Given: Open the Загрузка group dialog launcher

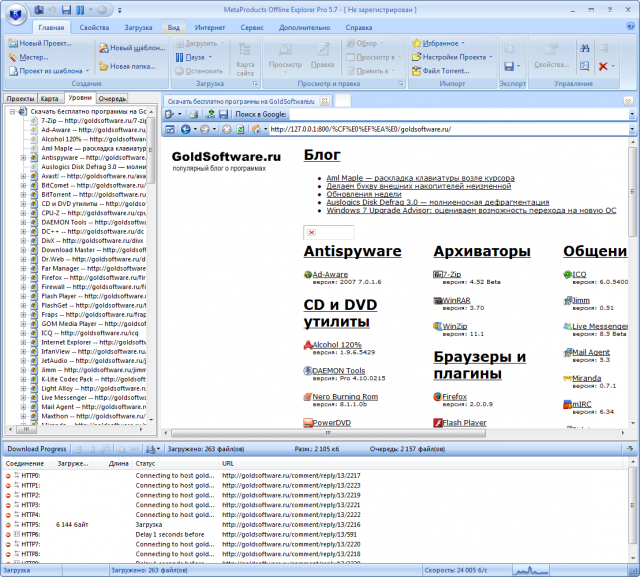Looking at the screenshot, I should coord(256,84).
